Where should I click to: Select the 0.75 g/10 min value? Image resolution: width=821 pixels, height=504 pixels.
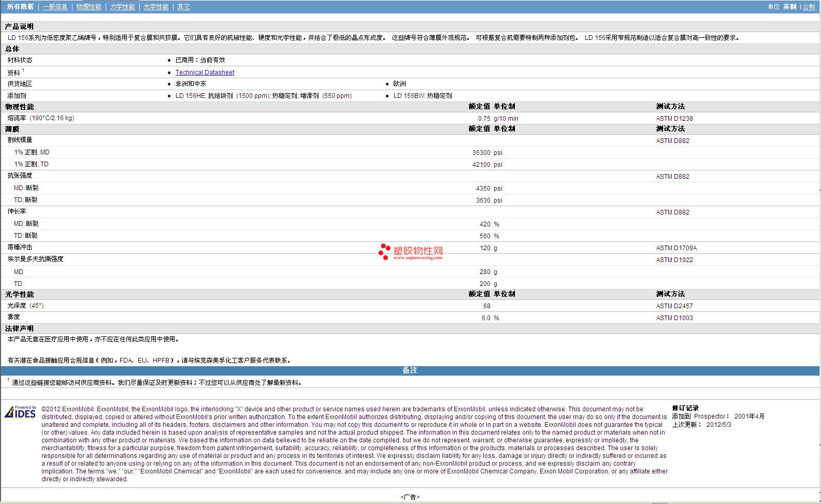[498, 119]
